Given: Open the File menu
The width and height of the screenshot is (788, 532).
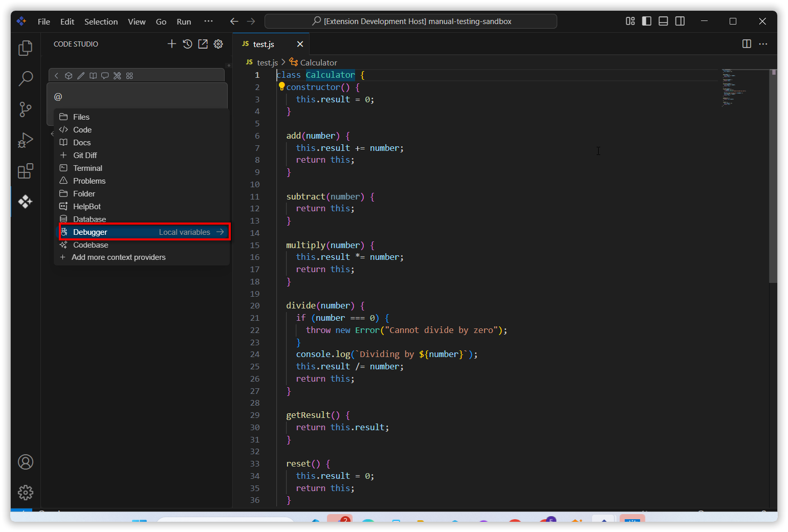Looking at the screenshot, I should point(44,21).
